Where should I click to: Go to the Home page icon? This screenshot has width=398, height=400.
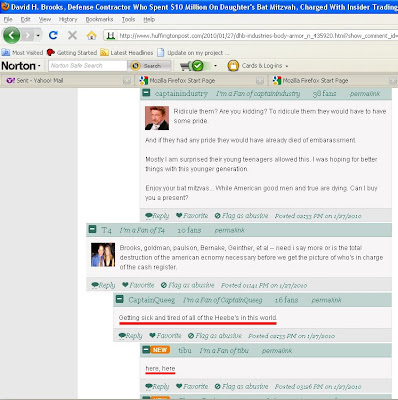[92, 35]
